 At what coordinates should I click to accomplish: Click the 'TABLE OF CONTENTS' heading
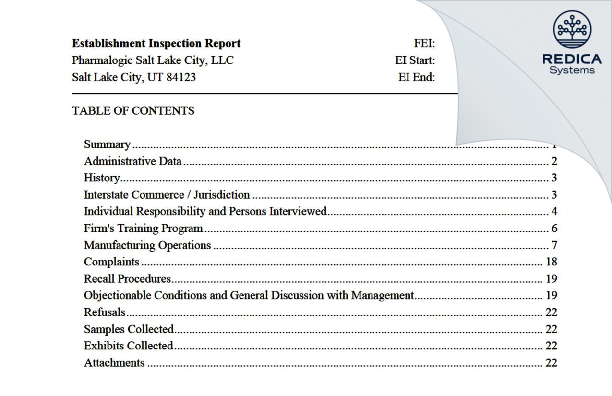point(133,111)
